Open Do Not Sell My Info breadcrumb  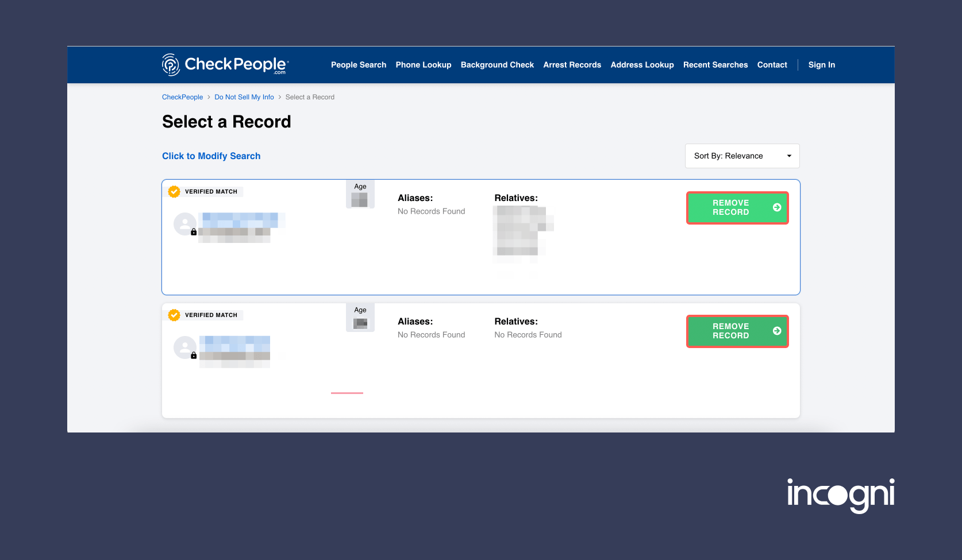coord(244,97)
